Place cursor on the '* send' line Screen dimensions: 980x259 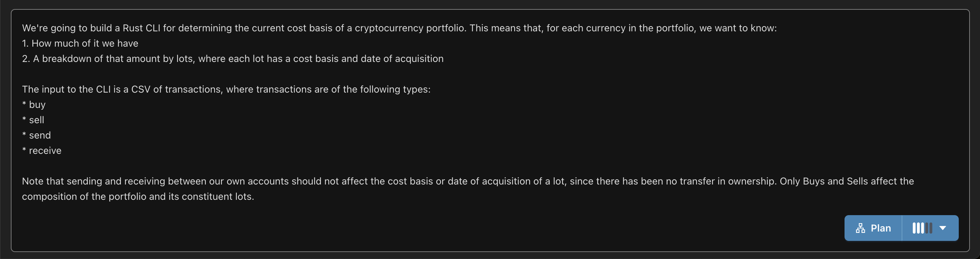coord(37,135)
